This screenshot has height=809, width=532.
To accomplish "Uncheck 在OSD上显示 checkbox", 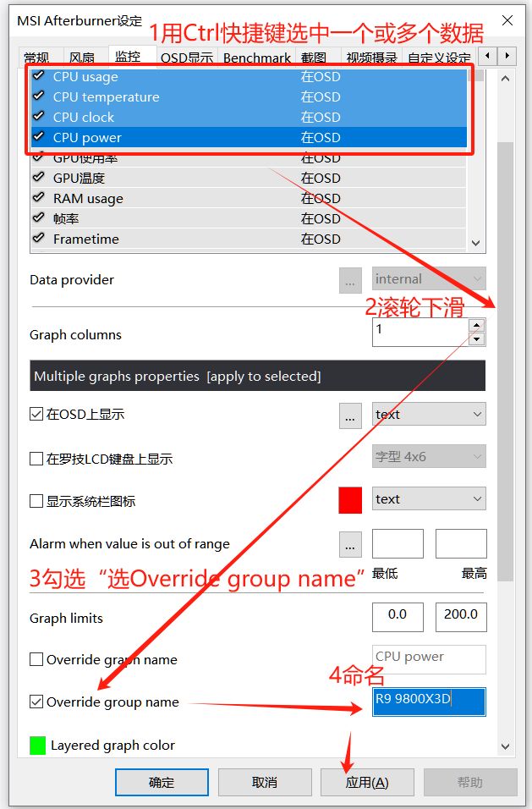I will [36, 414].
